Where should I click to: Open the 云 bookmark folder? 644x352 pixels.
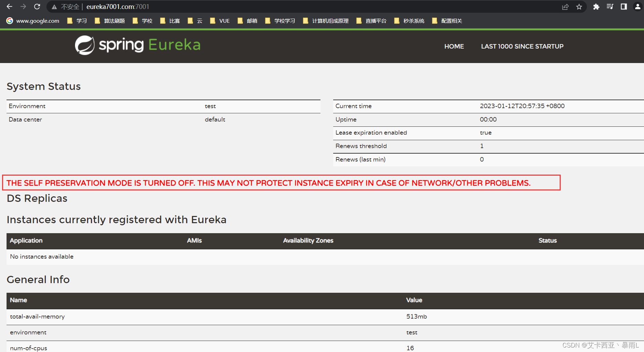[195, 21]
